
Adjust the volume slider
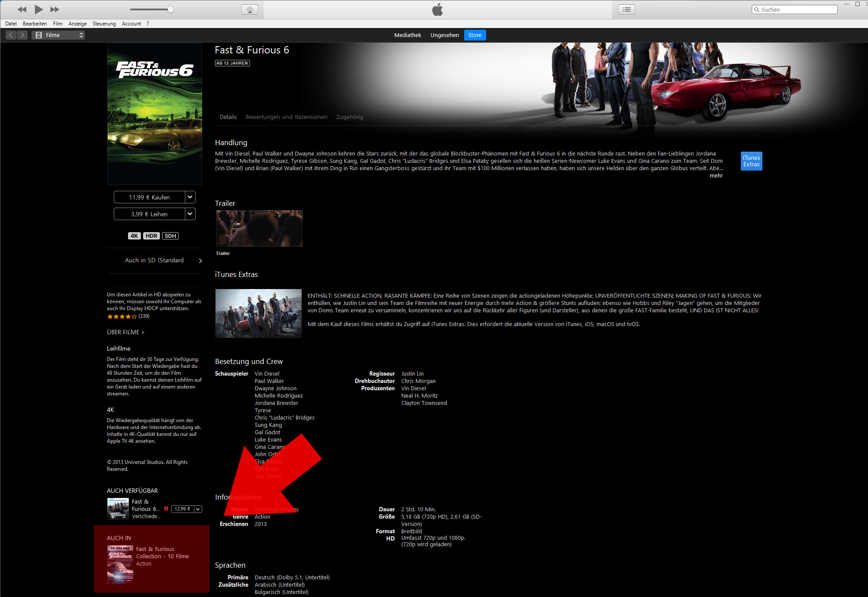171,9
